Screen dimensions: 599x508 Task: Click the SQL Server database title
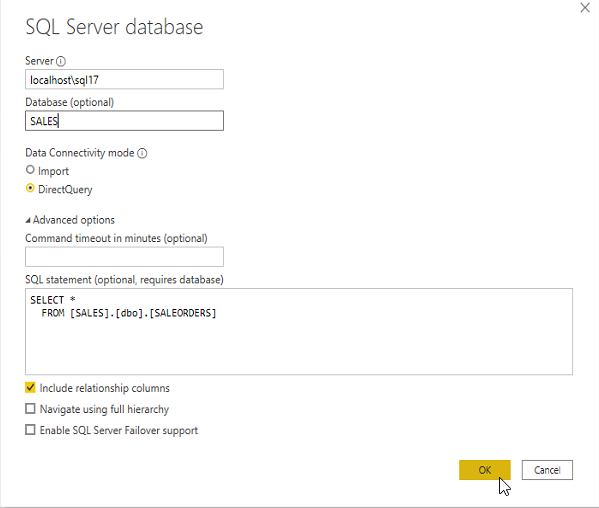pyautogui.click(x=114, y=27)
